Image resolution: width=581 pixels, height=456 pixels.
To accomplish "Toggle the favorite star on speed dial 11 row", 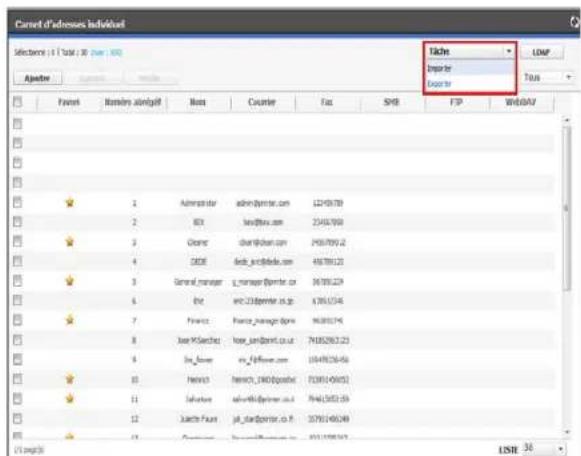I will coord(69,399).
